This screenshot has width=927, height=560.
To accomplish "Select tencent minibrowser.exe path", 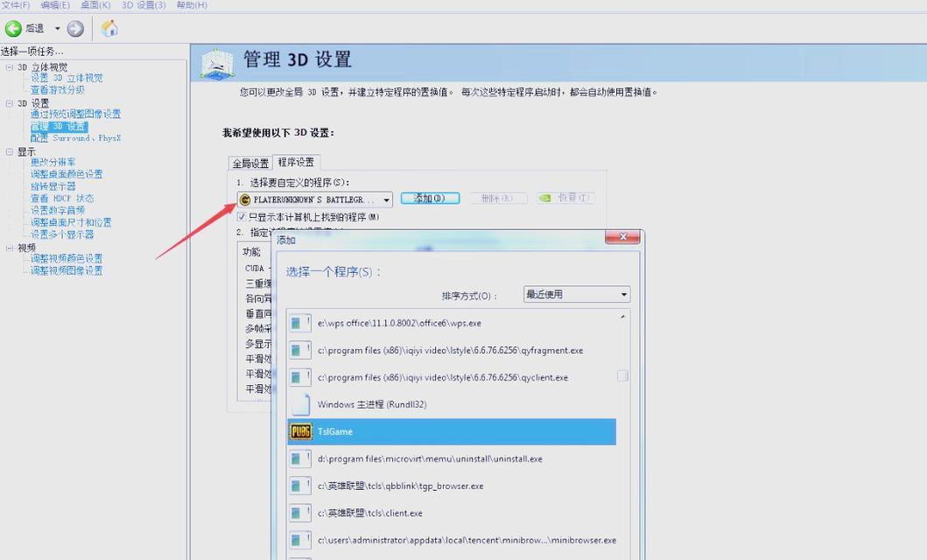I will click(467, 541).
